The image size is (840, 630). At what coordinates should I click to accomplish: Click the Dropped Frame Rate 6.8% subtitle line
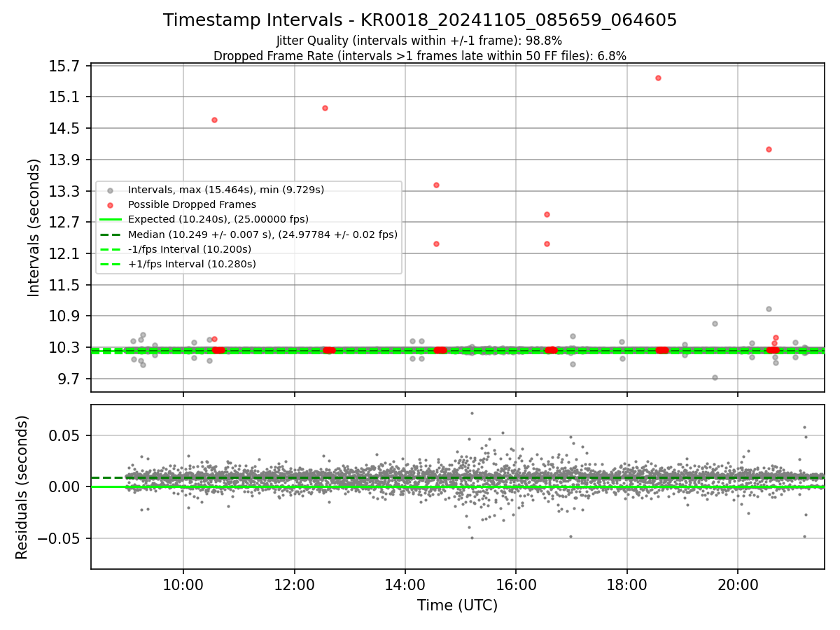pos(420,56)
